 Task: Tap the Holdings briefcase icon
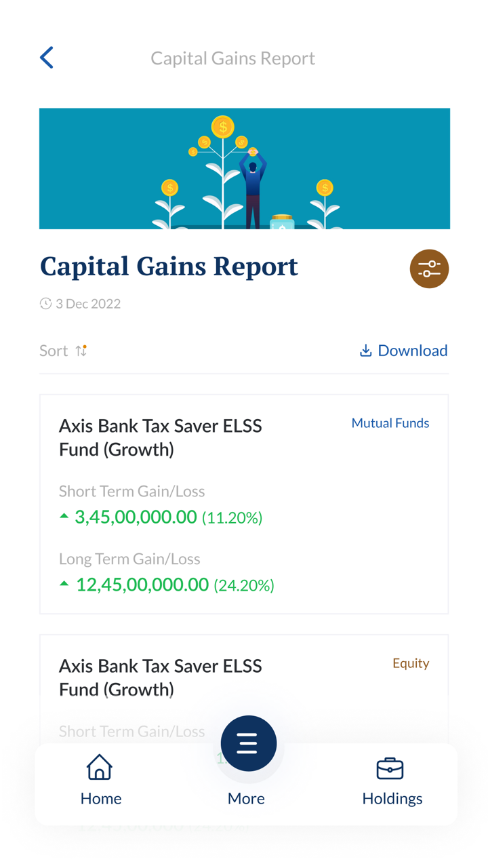[390, 768]
